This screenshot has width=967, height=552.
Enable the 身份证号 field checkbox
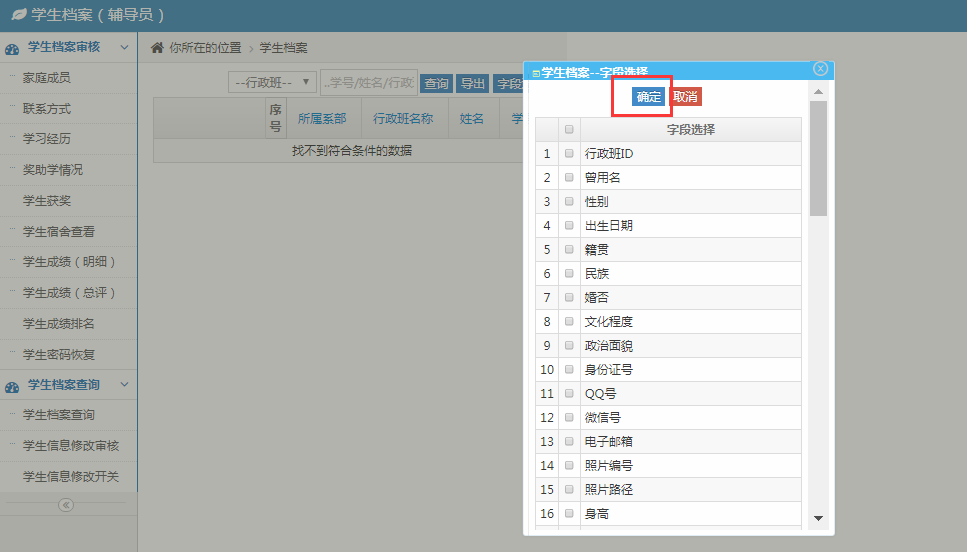569,369
